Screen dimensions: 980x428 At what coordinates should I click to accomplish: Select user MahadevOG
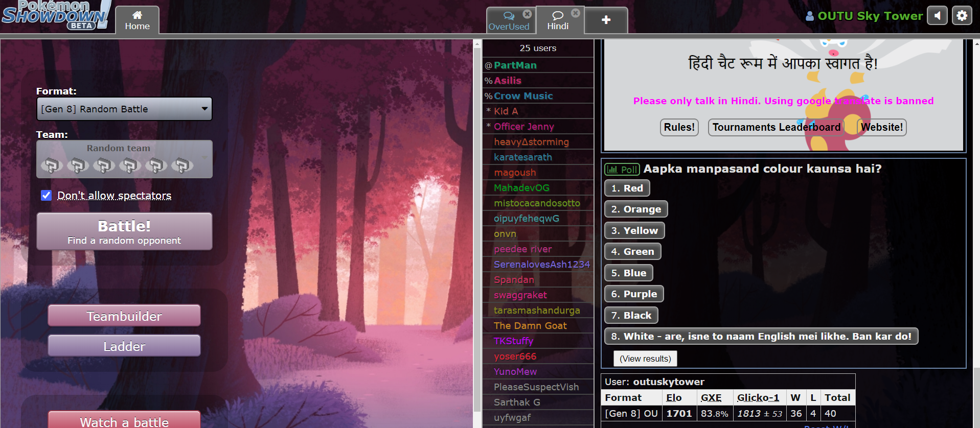pyautogui.click(x=538, y=187)
